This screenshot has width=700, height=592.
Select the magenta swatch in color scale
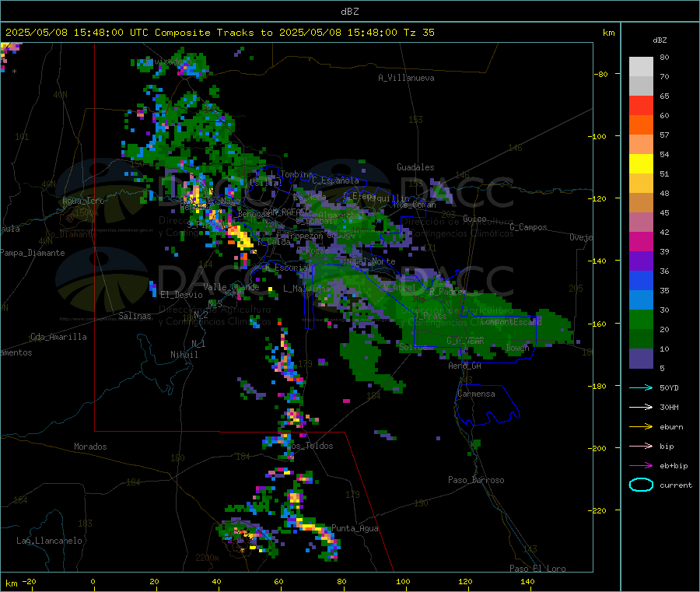click(x=641, y=241)
